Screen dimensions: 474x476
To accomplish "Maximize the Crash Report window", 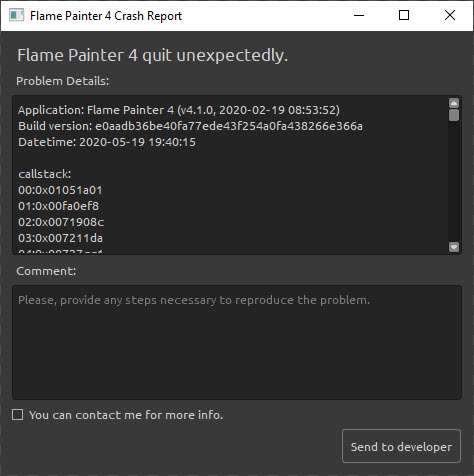I will point(404,15).
